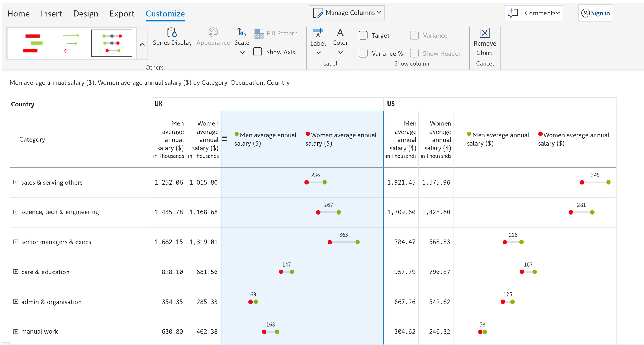This screenshot has width=644, height=345.
Task: Expand the sales & serving others row
Action: [16, 182]
